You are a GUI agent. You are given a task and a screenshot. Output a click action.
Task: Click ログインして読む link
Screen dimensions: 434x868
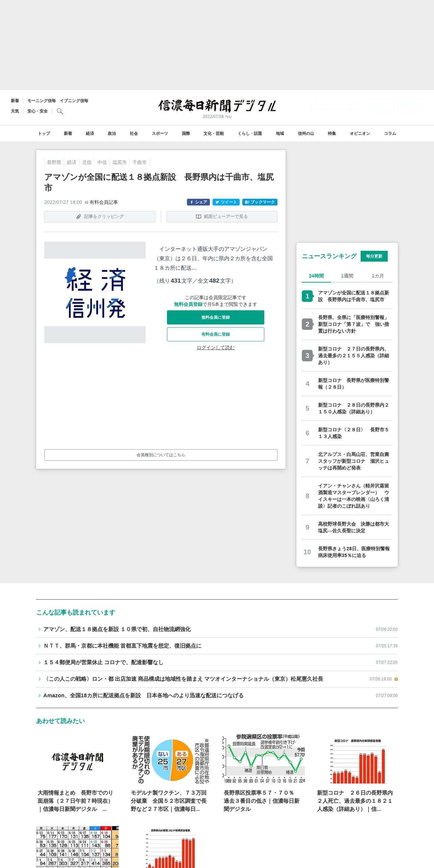click(x=216, y=347)
